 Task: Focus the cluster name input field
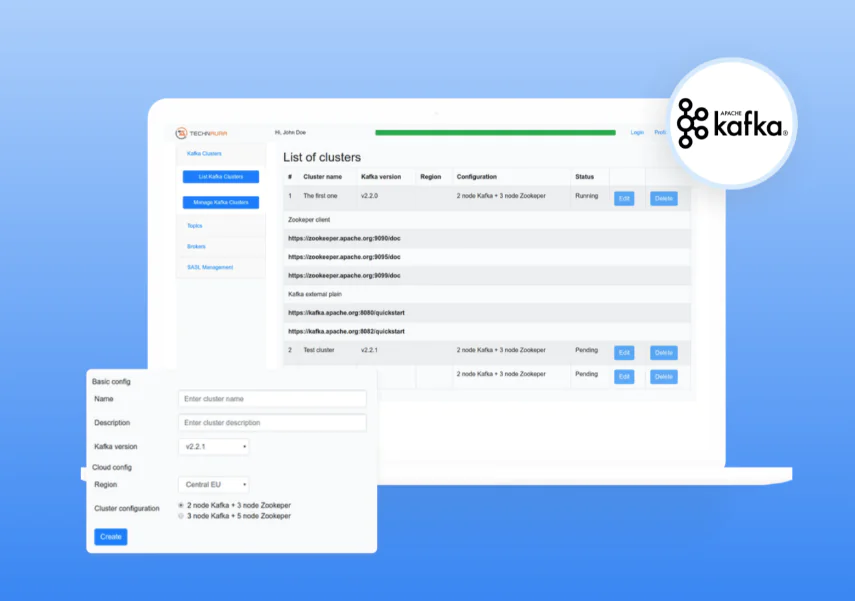coord(272,399)
